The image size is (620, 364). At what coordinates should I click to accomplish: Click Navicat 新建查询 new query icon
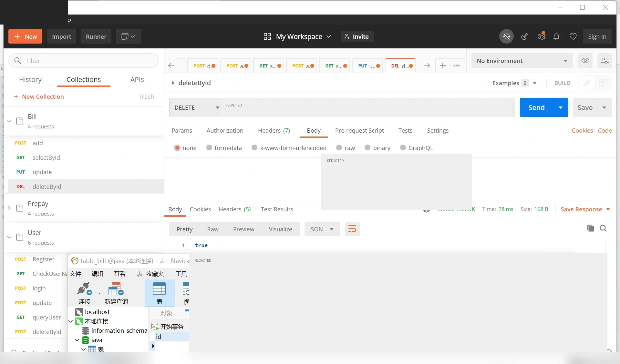coord(116,293)
